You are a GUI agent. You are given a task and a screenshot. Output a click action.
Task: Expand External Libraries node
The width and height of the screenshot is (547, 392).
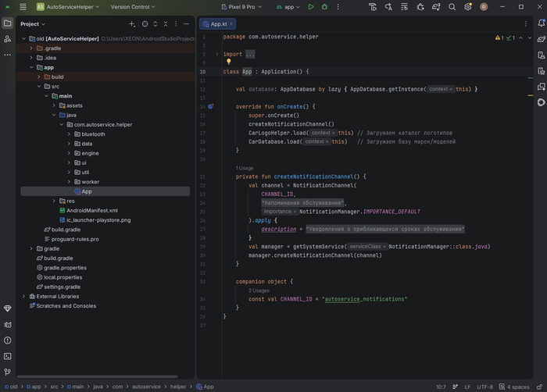23,296
